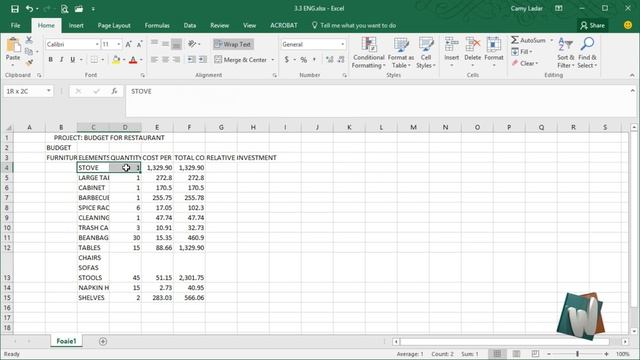Open the Format cells menu
The image size is (640, 360).
click(494, 52)
